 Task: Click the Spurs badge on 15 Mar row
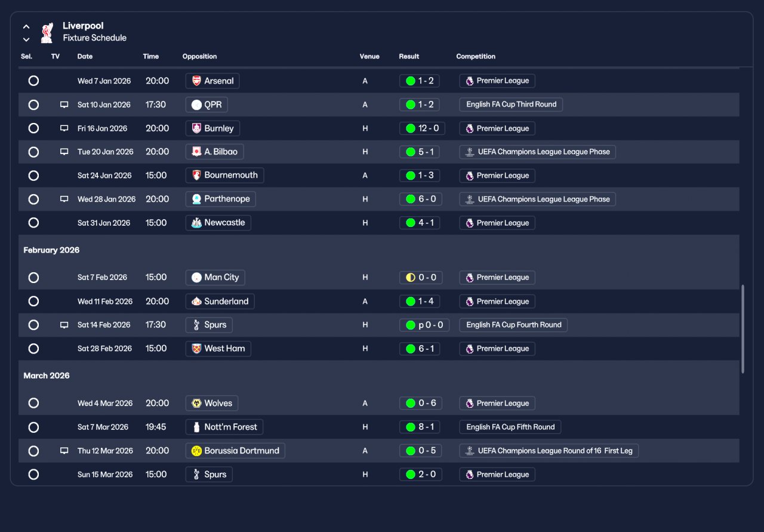(x=196, y=475)
